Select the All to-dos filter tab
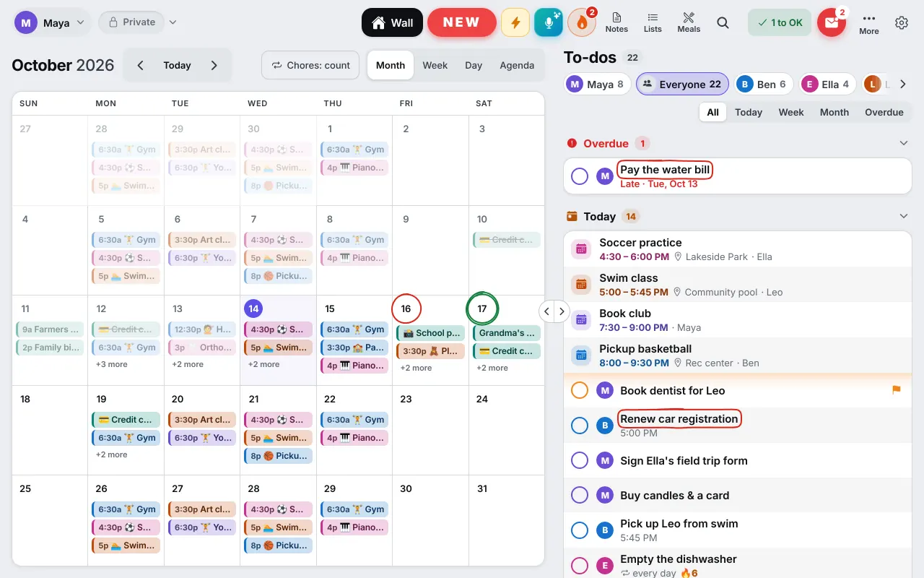The width and height of the screenshot is (924, 578). (x=712, y=112)
